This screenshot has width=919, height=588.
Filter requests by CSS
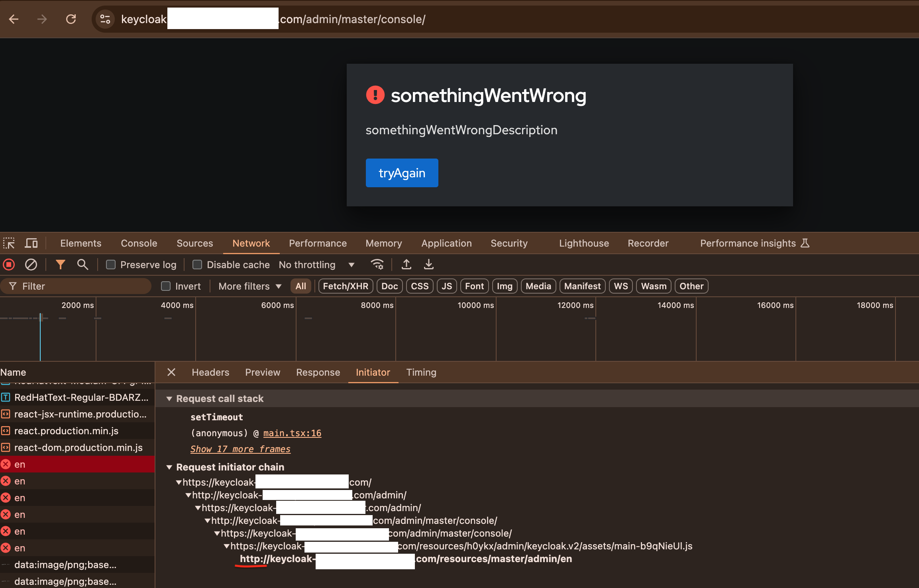(420, 286)
